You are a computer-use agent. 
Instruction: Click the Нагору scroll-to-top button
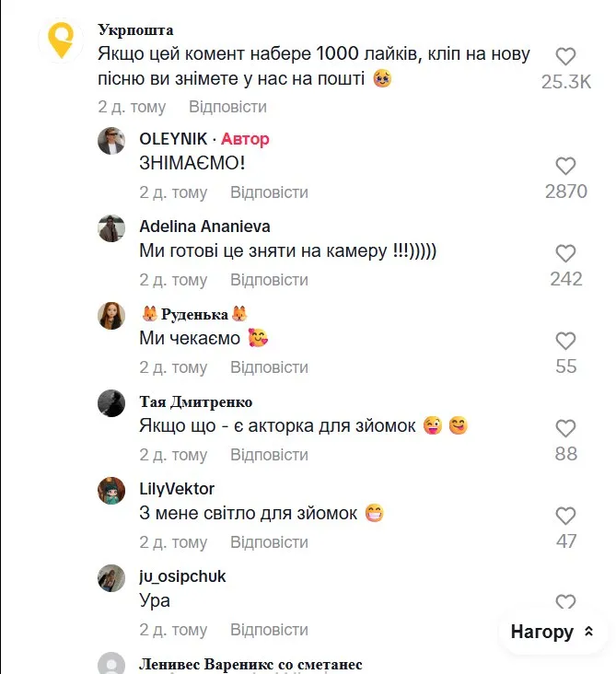pos(552,632)
